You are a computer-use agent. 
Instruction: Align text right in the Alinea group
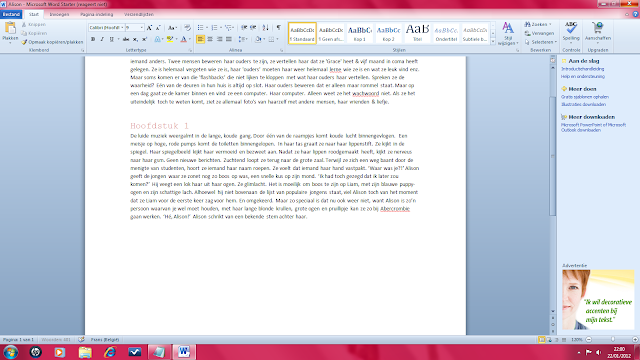[219, 39]
